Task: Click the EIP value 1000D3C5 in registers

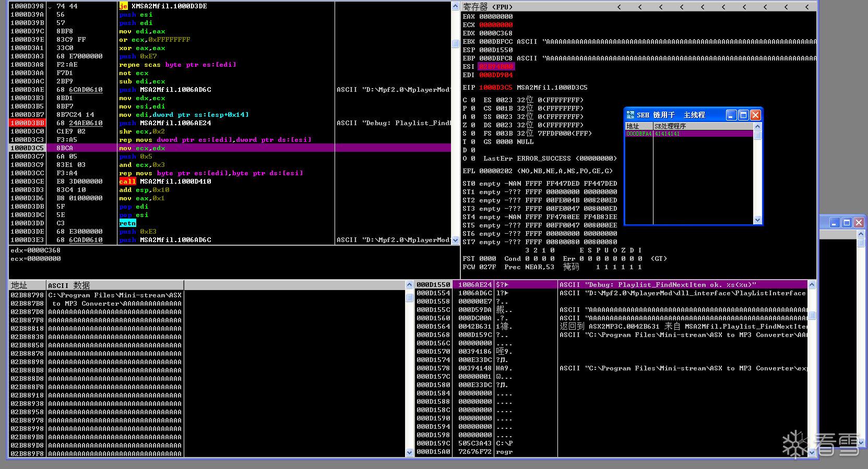Action: coord(496,88)
